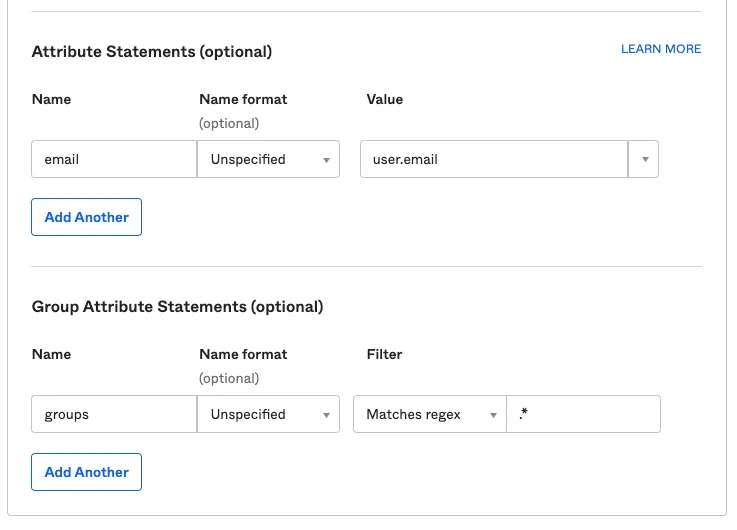
Task: Click the caret arrow in groups' Unspecified dropdown
Action: (326, 415)
